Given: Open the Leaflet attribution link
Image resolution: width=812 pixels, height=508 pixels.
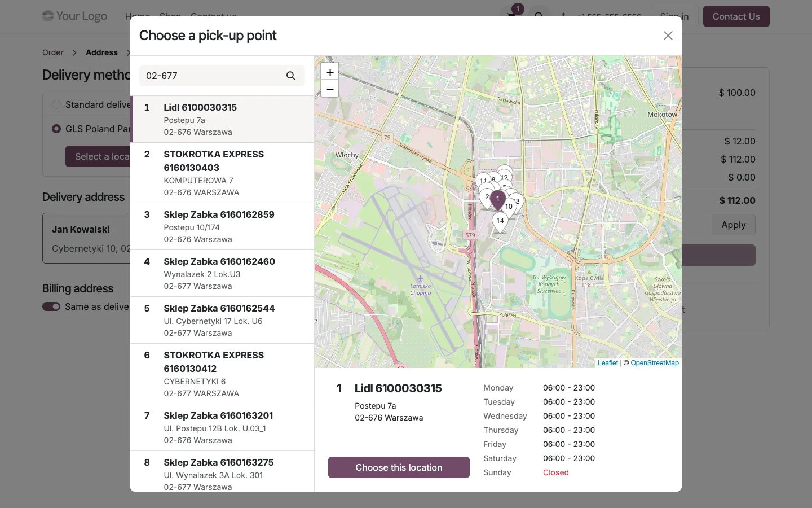Looking at the screenshot, I should 607,363.
